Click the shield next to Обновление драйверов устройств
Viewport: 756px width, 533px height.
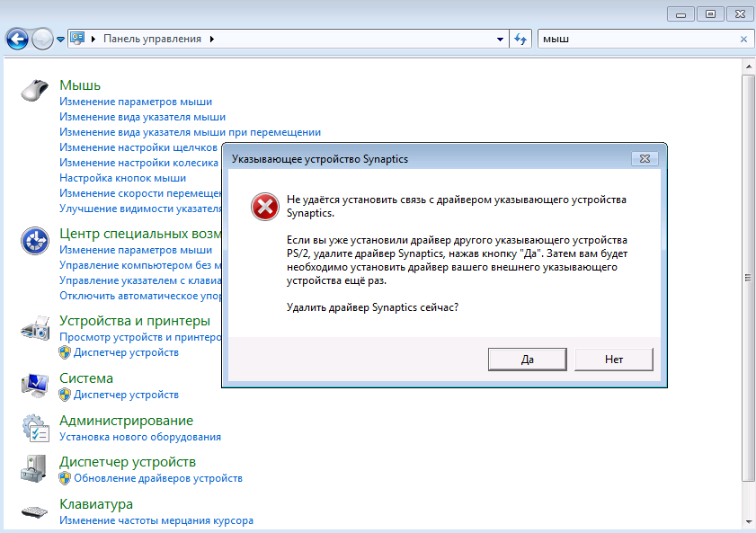point(65,478)
